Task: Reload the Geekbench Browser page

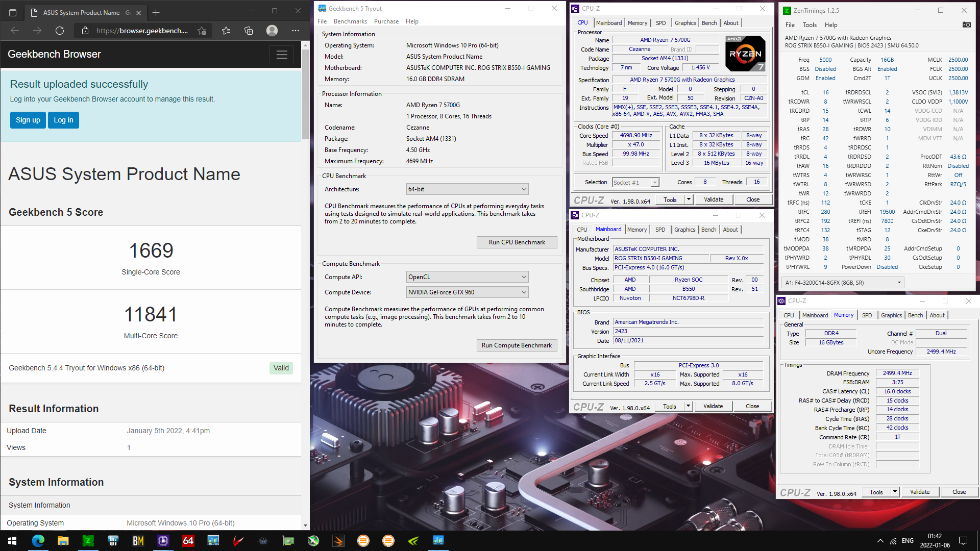Action: [x=60, y=31]
